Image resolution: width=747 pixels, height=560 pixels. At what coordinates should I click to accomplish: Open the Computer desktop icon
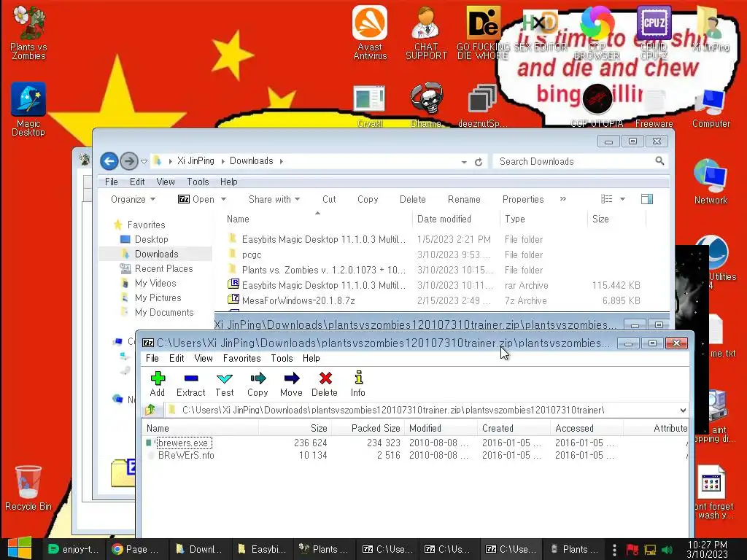[711, 108]
